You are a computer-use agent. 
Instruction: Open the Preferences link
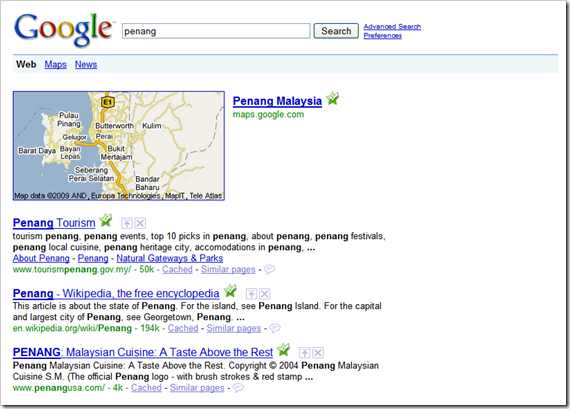pyautogui.click(x=382, y=36)
